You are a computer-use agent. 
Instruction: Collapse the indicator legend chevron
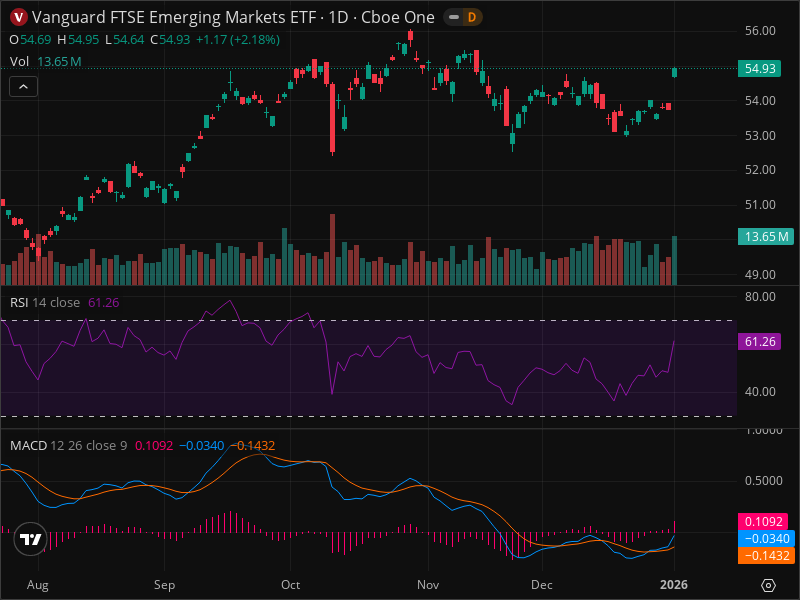(23, 87)
